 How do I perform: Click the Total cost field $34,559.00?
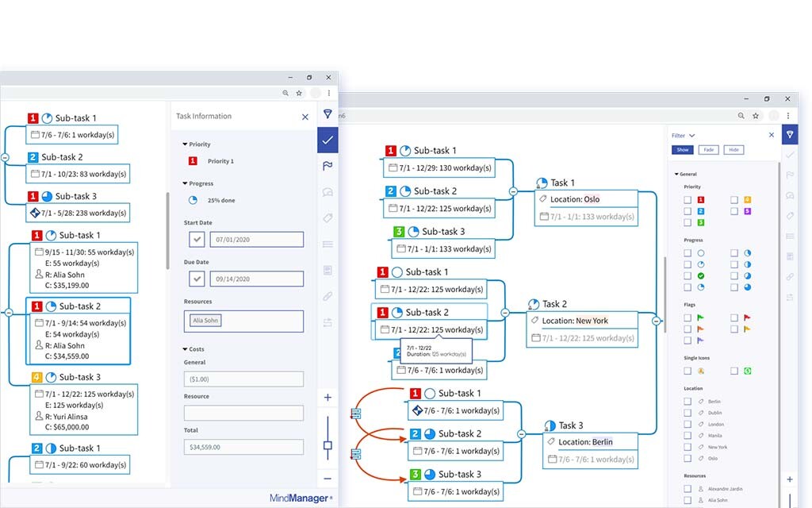[x=243, y=447]
